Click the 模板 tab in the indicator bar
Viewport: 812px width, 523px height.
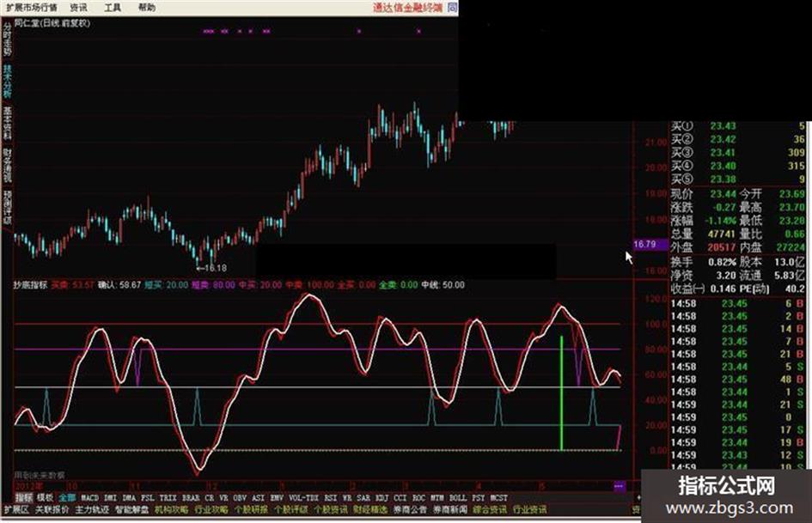[x=45, y=497]
